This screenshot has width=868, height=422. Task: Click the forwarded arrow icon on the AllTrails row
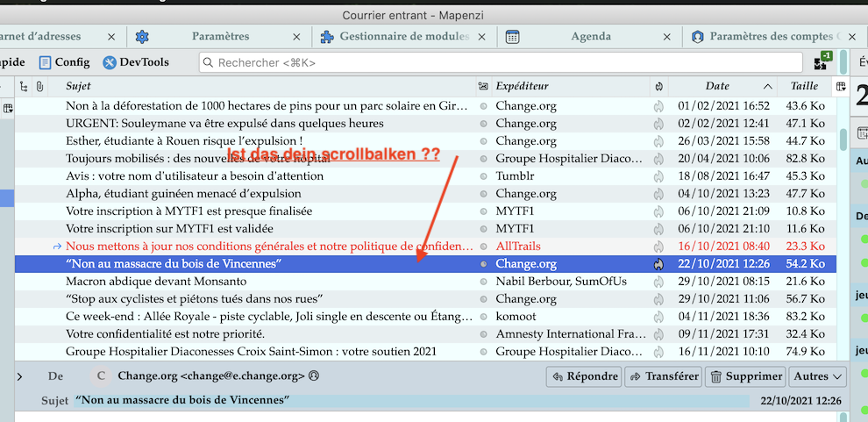coord(57,247)
